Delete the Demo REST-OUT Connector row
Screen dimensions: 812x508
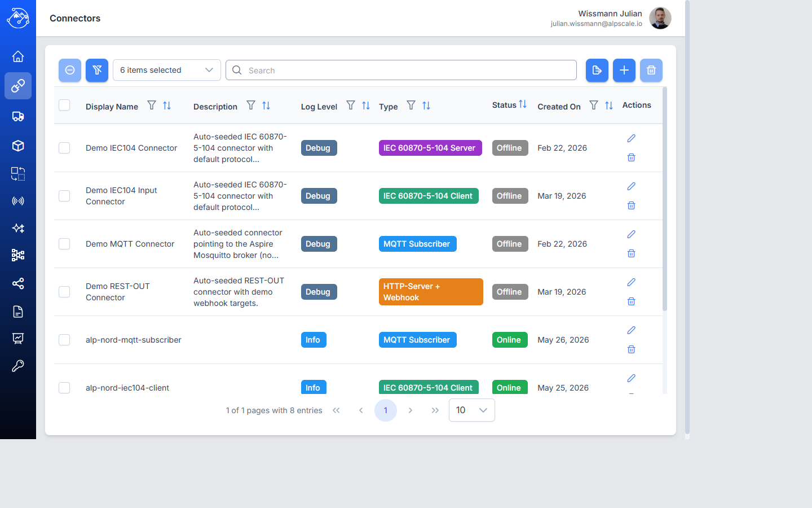(x=631, y=301)
